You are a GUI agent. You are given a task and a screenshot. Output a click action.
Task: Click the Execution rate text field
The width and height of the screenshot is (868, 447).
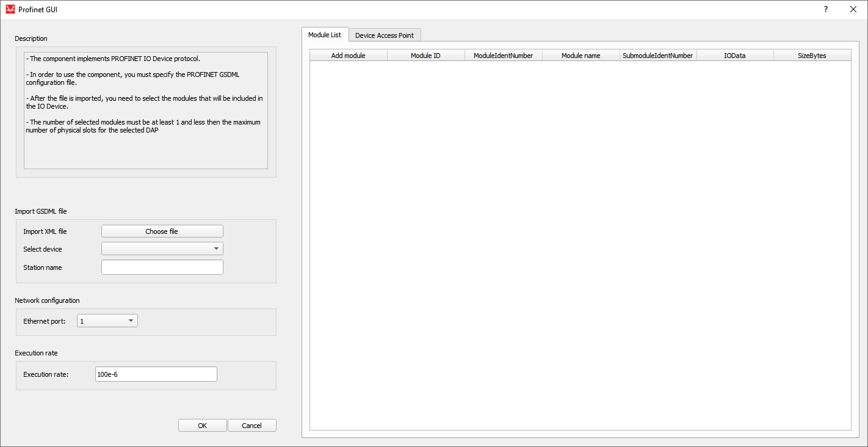pyautogui.click(x=156, y=374)
